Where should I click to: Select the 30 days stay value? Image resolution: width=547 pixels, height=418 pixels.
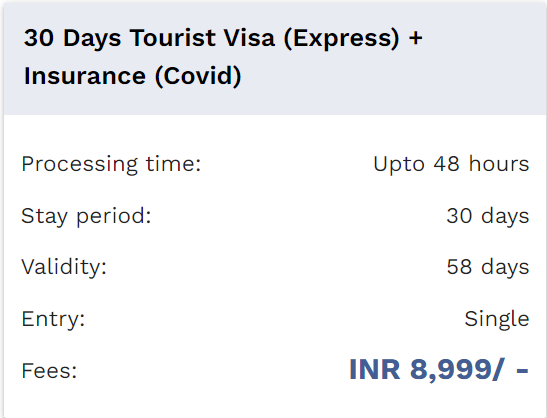tap(488, 216)
